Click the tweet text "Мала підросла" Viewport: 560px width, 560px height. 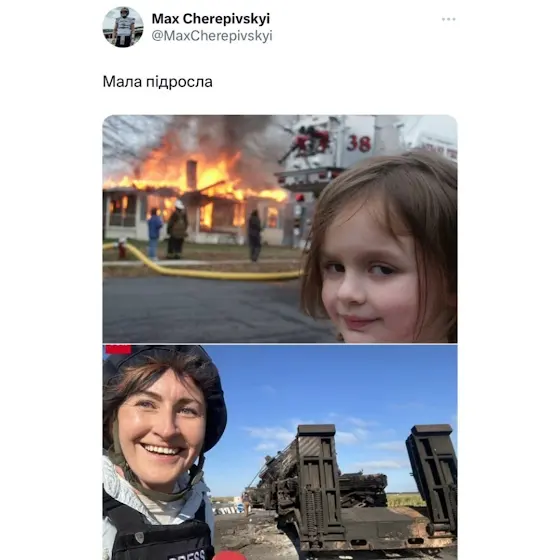(x=158, y=82)
